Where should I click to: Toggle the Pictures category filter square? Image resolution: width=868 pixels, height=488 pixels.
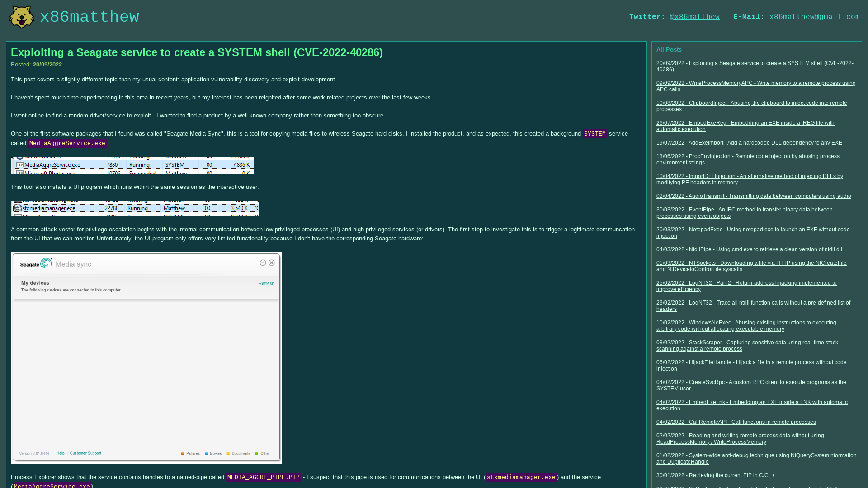(183, 453)
